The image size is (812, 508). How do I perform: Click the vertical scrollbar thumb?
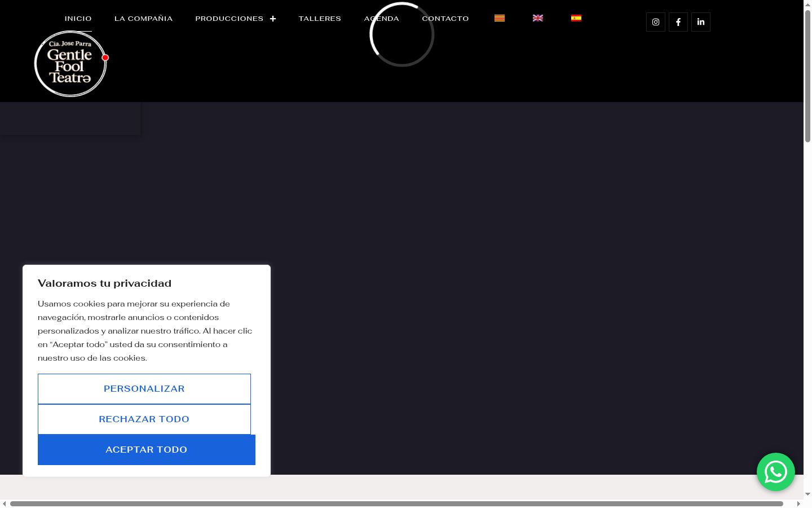coord(807,75)
